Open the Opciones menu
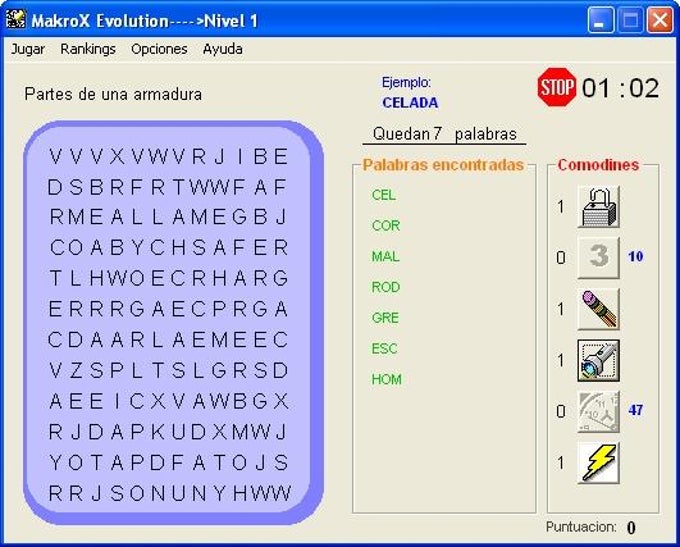The image size is (680, 547). [159, 49]
